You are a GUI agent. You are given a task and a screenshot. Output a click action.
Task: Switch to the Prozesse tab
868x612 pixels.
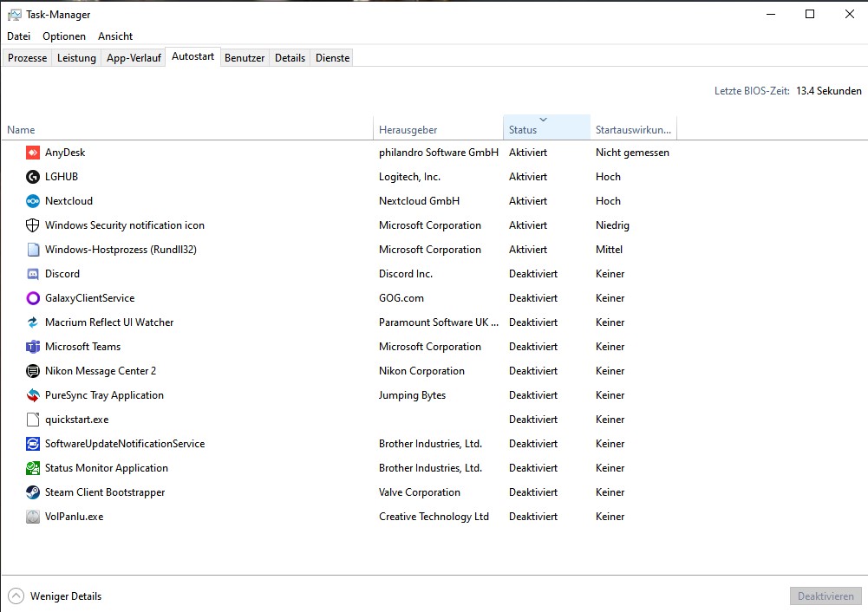pos(27,57)
